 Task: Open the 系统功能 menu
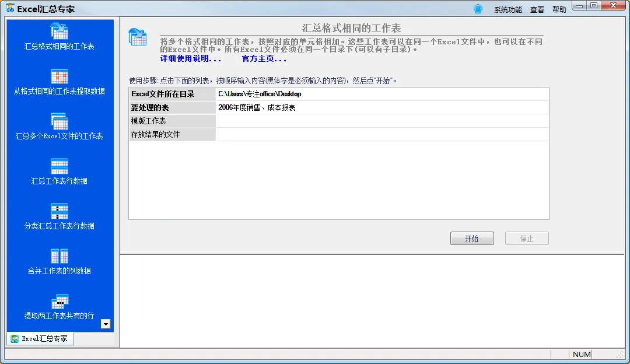point(508,10)
